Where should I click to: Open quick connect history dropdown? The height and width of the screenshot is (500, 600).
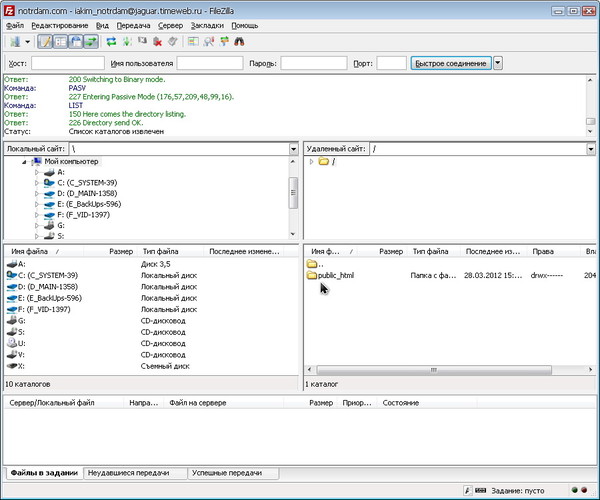tap(497, 63)
